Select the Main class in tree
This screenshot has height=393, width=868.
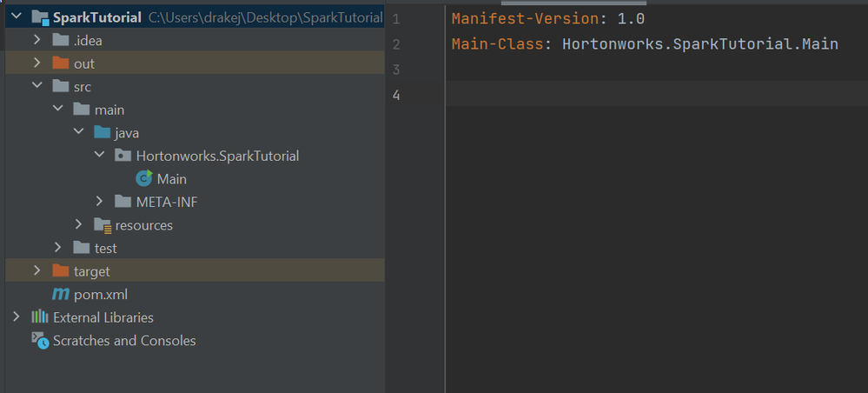pos(172,179)
